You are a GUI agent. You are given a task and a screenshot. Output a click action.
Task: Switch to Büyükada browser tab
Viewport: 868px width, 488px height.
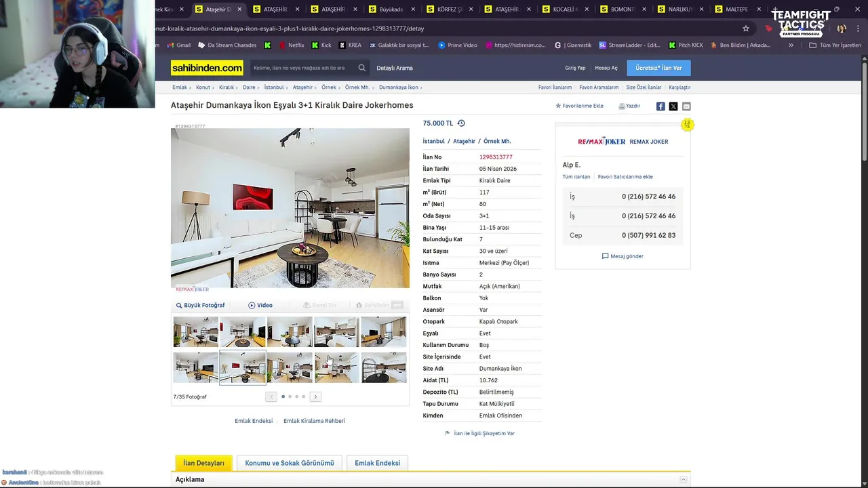(391, 9)
